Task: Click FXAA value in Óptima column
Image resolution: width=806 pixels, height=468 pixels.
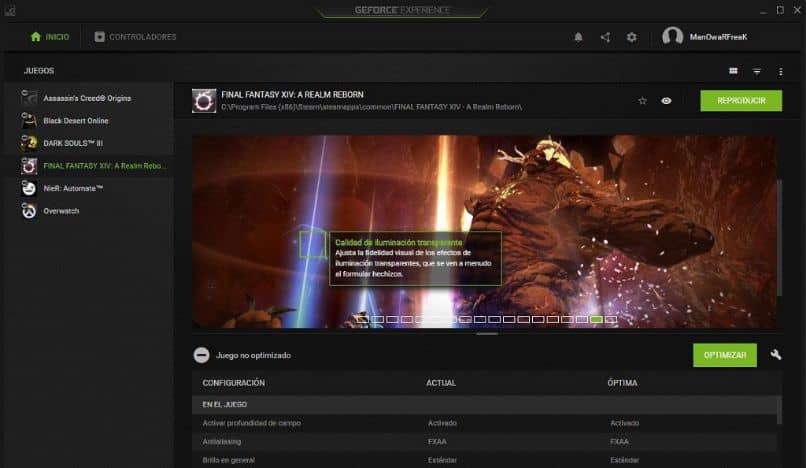Action: click(619, 442)
